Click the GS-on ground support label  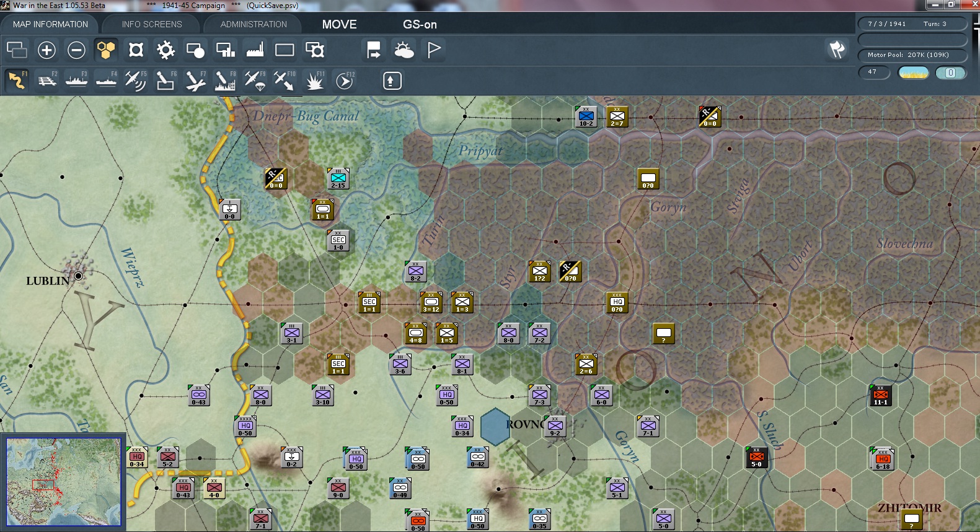[x=420, y=24]
